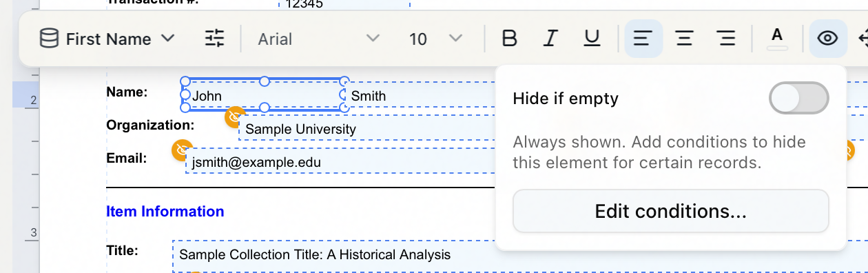
Task: Click the Edit conditions... button
Action: click(x=671, y=211)
